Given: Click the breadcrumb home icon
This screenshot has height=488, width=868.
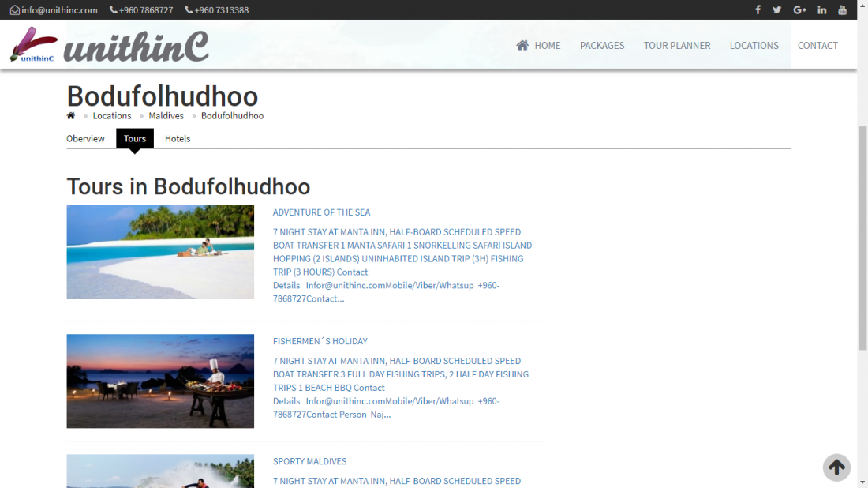Looking at the screenshot, I should tap(71, 116).
